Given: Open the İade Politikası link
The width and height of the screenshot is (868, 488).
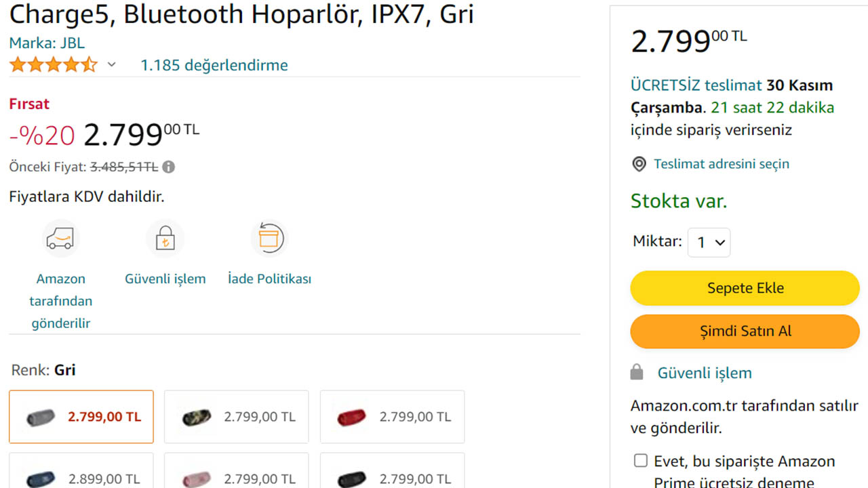Looking at the screenshot, I should 269,279.
